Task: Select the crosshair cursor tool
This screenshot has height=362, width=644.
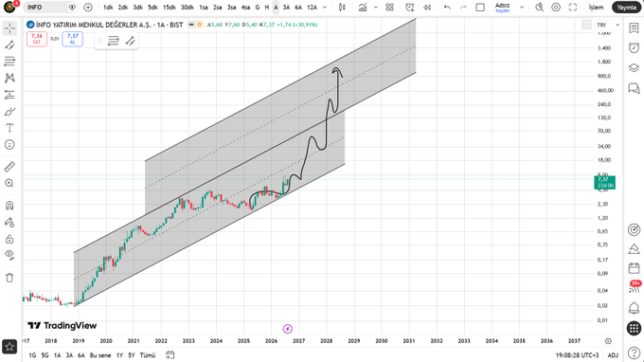Action: [x=9, y=28]
